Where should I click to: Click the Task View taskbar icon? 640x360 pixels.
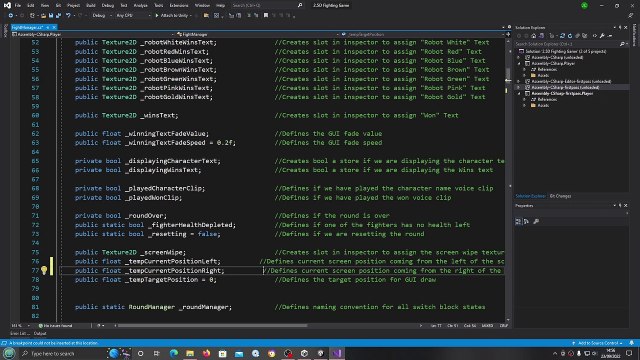[157, 353]
